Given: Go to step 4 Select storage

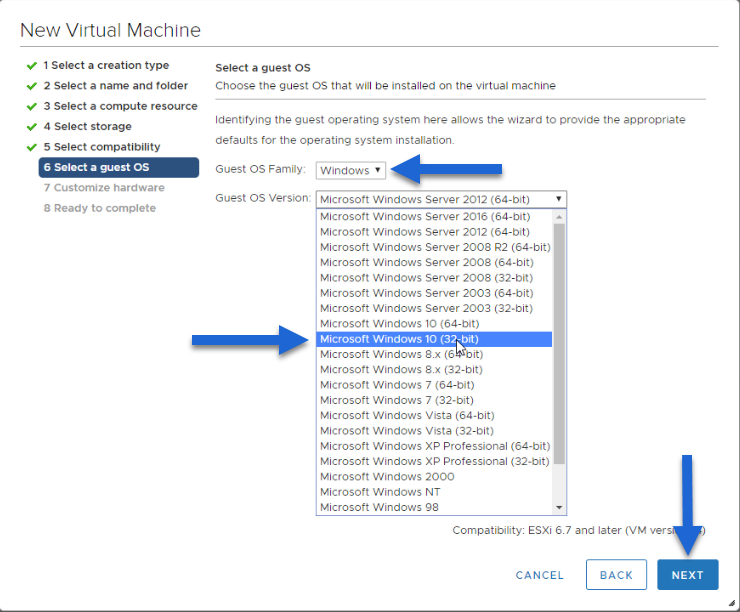Looking at the screenshot, I should (x=88, y=126).
